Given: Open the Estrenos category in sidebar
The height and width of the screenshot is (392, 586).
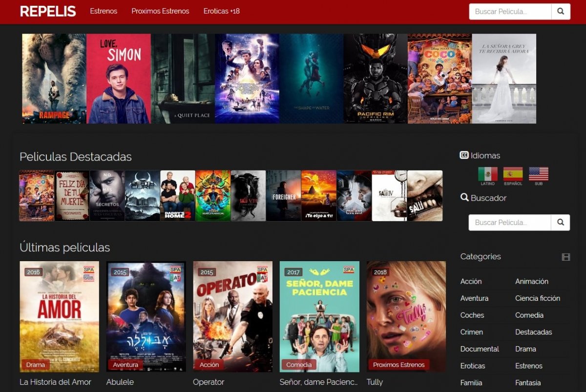Looking at the screenshot, I should 529,366.
